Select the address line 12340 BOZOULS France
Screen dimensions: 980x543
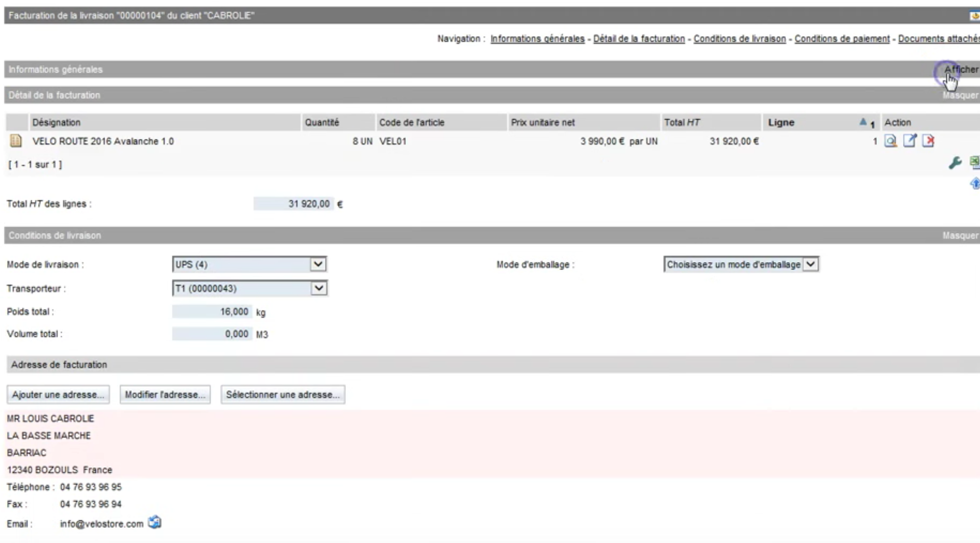coord(59,470)
